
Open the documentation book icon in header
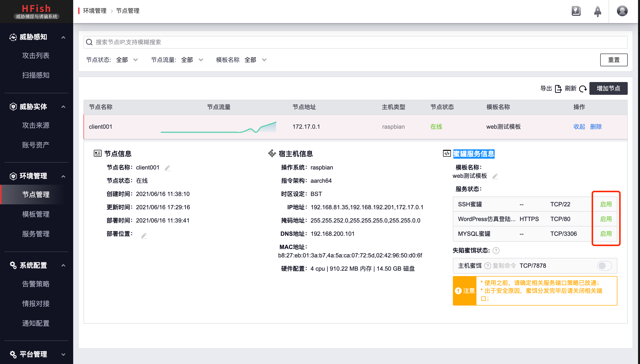click(x=576, y=11)
